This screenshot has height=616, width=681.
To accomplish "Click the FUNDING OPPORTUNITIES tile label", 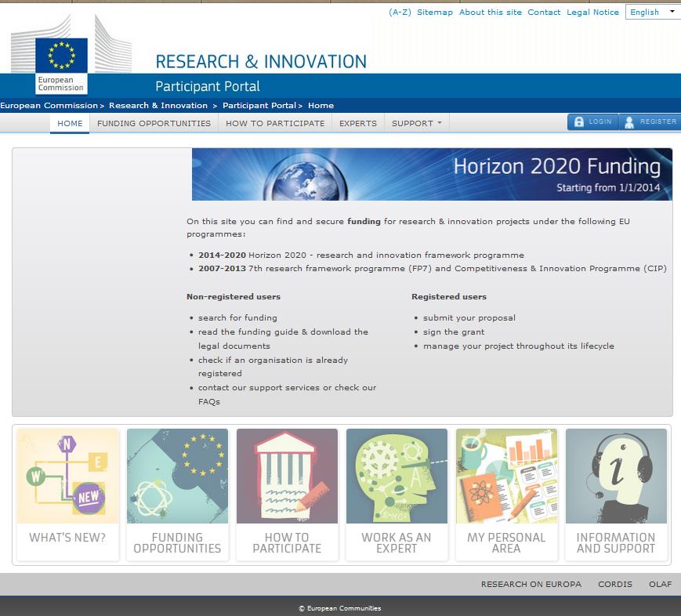I will 177,543.
